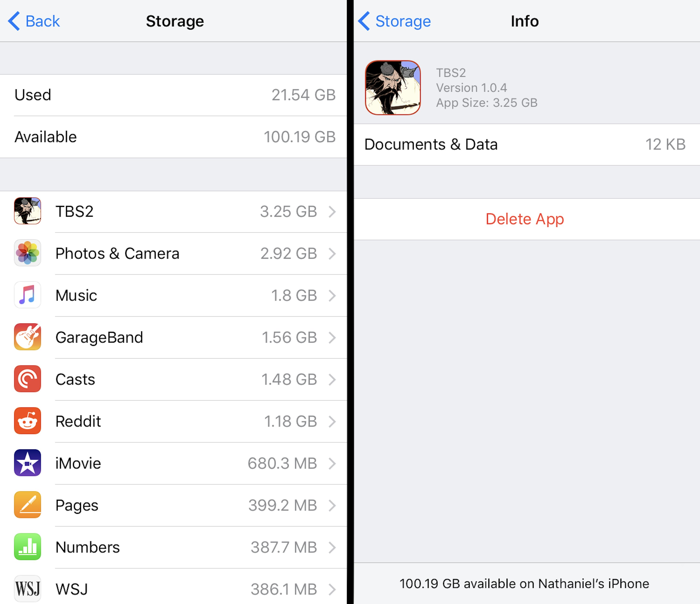700x604 pixels.
Task: Go Back from the Storage screen
Action: pos(34,21)
